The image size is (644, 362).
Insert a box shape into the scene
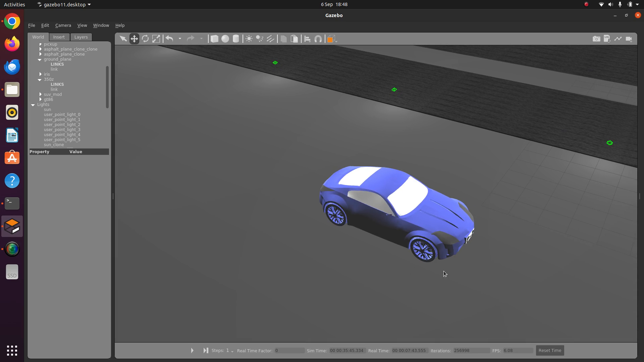point(214,39)
